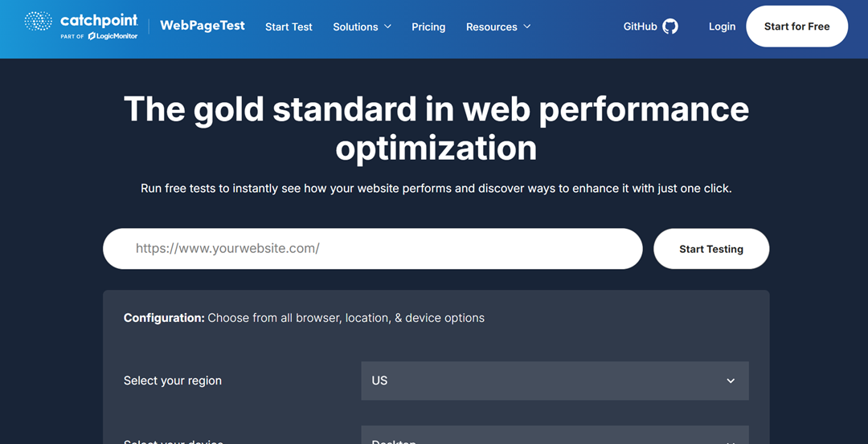Click the 'The gold standard' main headline
The width and height of the screenshot is (868, 444).
[436, 128]
